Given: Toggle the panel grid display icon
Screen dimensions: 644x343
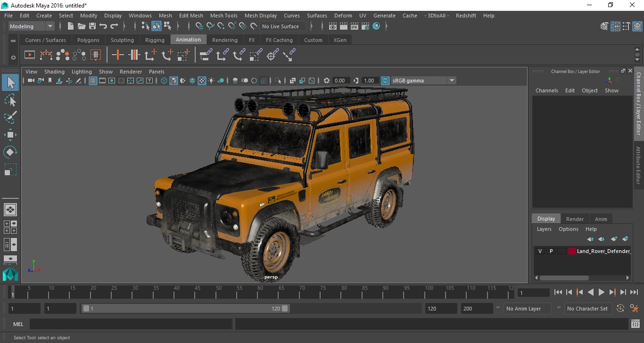Looking at the screenshot, I should point(93,81).
